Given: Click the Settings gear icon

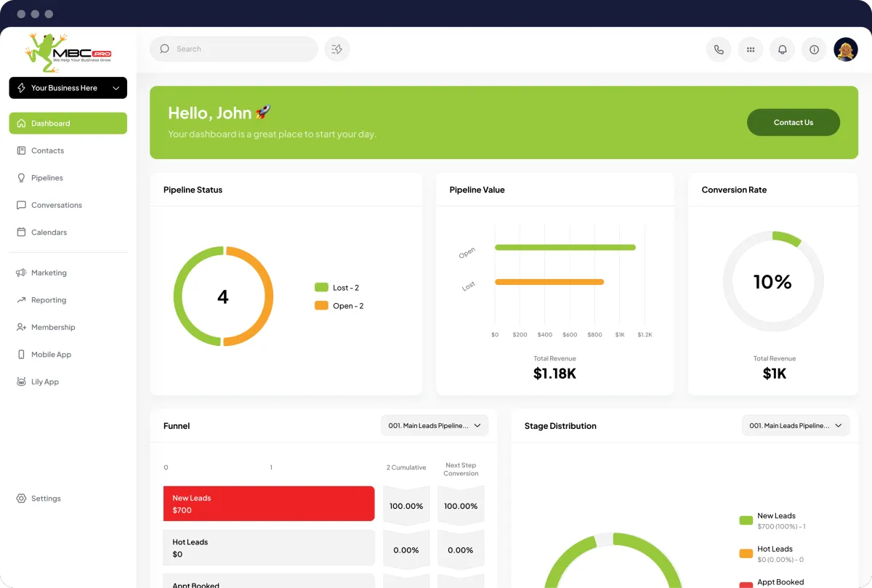Looking at the screenshot, I should pos(21,499).
